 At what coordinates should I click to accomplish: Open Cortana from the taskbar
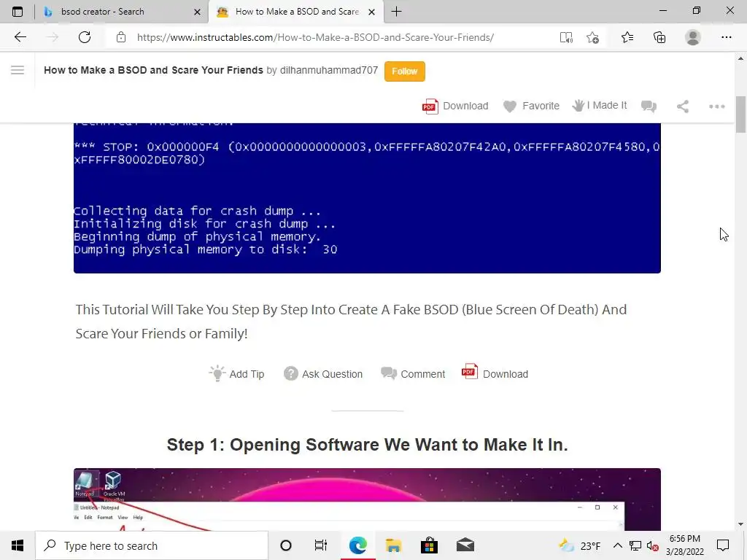286,545
